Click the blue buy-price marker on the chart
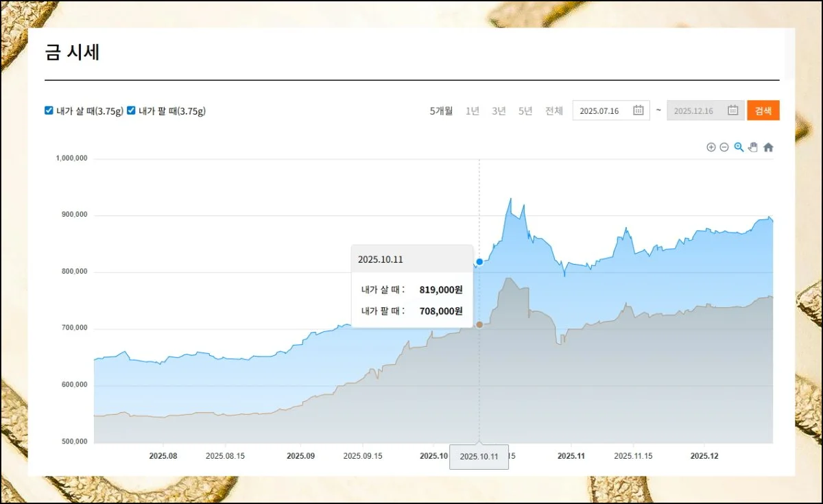 [479, 262]
